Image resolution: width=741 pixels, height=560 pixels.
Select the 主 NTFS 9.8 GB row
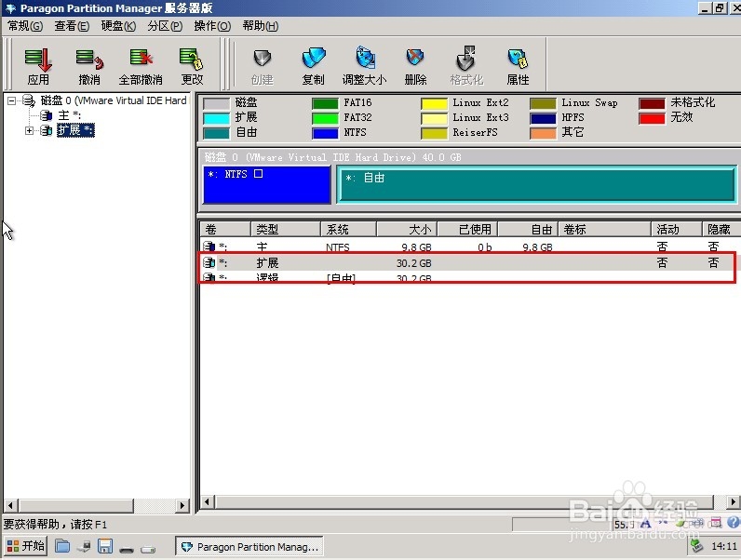(468, 247)
